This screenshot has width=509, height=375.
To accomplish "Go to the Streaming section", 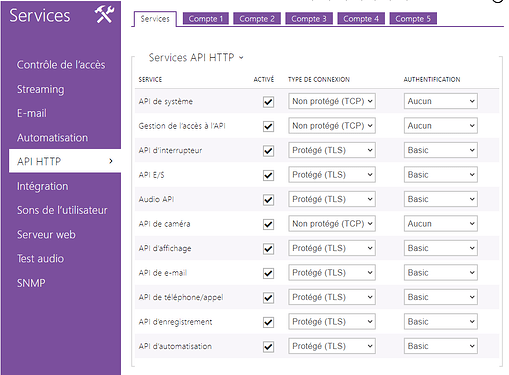I will pyautogui.click(x=41, y=89).
